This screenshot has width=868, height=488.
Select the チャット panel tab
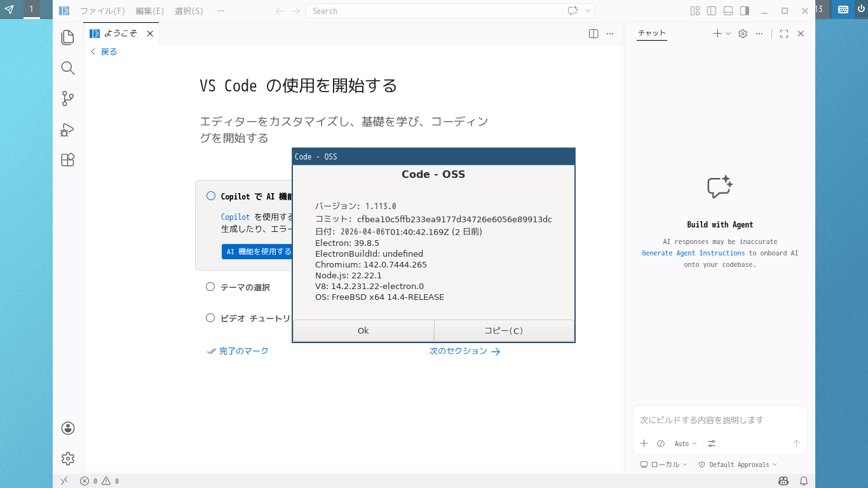652,34
